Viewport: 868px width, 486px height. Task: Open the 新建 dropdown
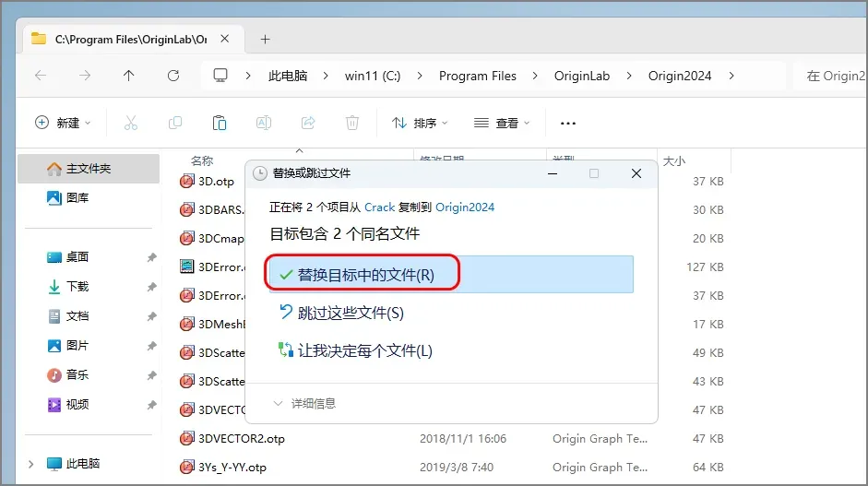[x=63, y=123]
